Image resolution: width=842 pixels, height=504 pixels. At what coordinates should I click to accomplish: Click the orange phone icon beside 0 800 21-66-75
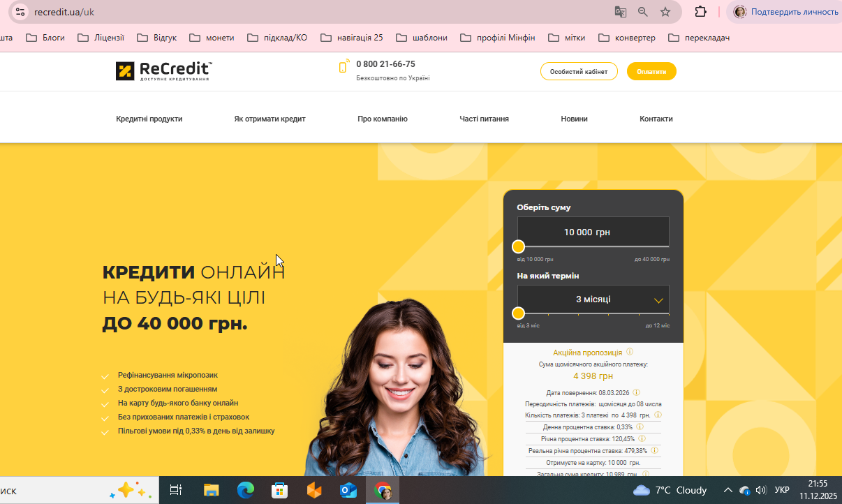344,66
